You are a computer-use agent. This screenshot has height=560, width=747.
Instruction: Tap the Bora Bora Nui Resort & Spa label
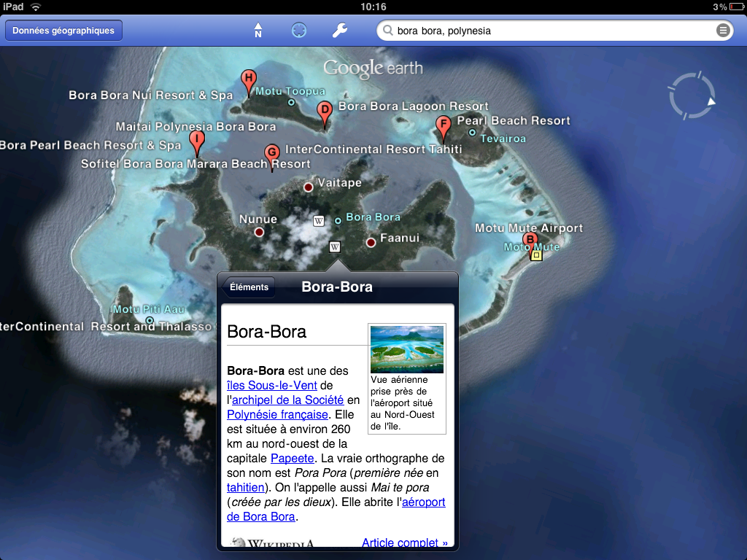click(150, 96)
